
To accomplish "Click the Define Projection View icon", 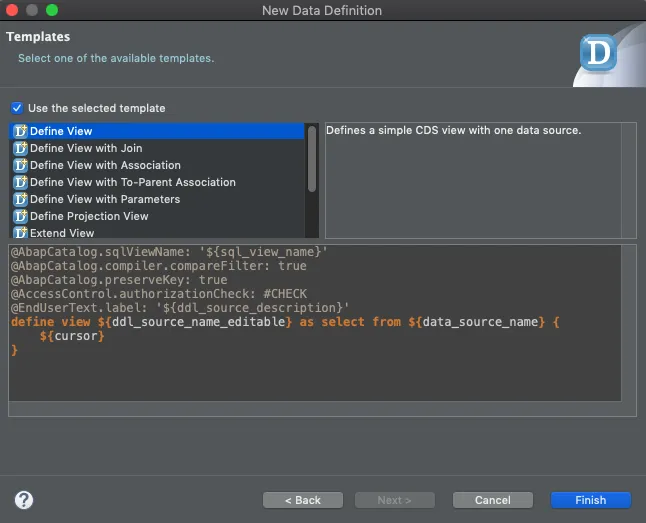I will pos(20,216).
